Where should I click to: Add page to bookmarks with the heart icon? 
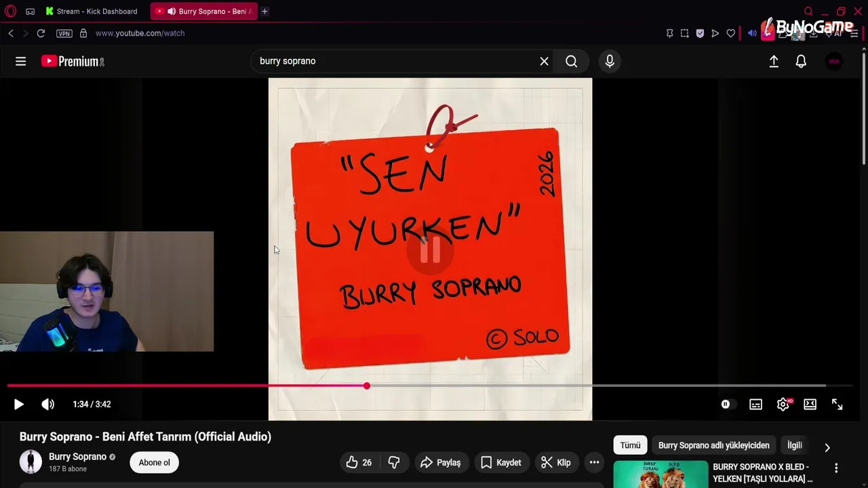pyautogui.click(x=730, y=33)
